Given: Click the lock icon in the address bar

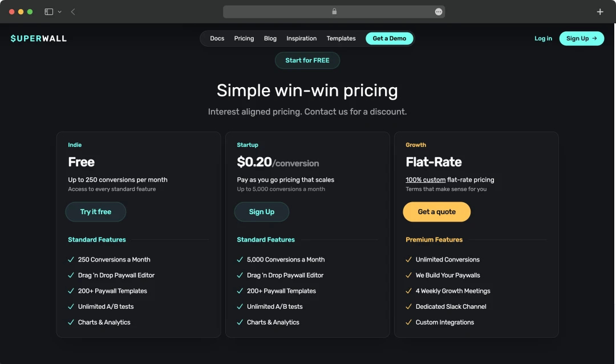Looking at the screenshot, I should (x=334, y=11).
